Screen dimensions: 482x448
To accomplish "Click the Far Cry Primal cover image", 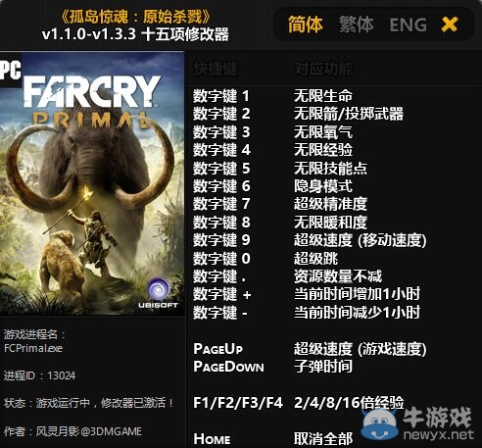I will (92, 183).
